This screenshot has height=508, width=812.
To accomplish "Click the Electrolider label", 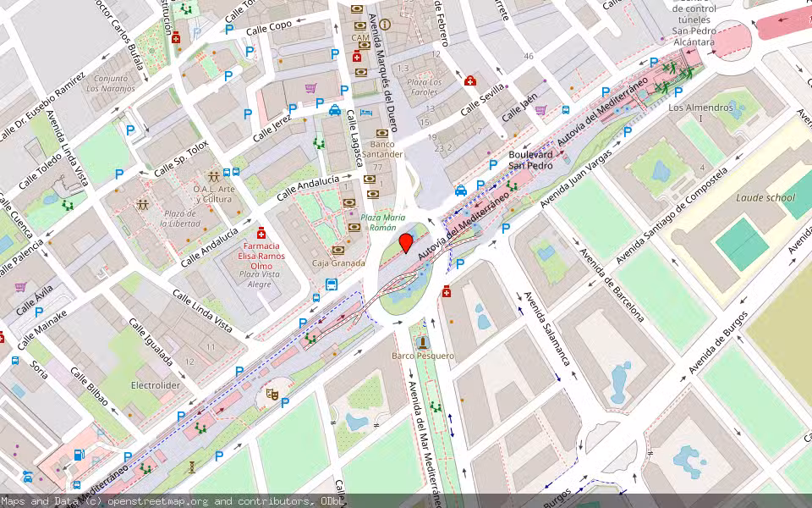I will 156,385.
